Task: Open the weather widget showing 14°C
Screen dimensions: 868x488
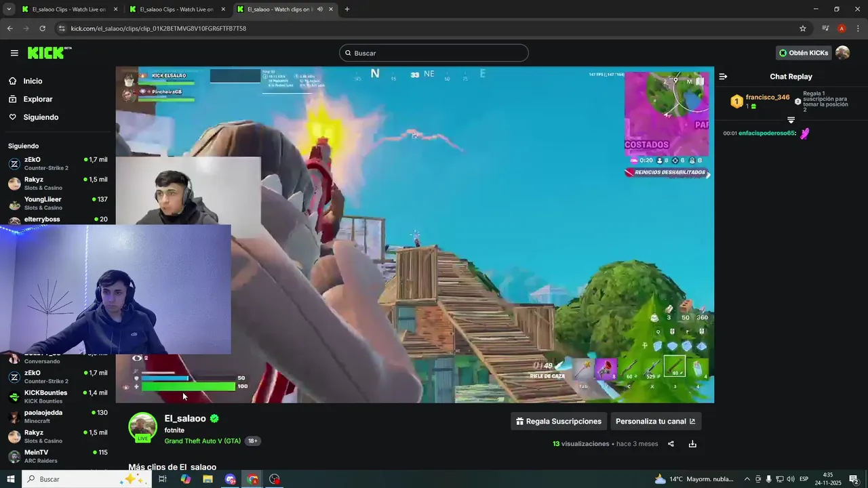Action: (694, 479)
